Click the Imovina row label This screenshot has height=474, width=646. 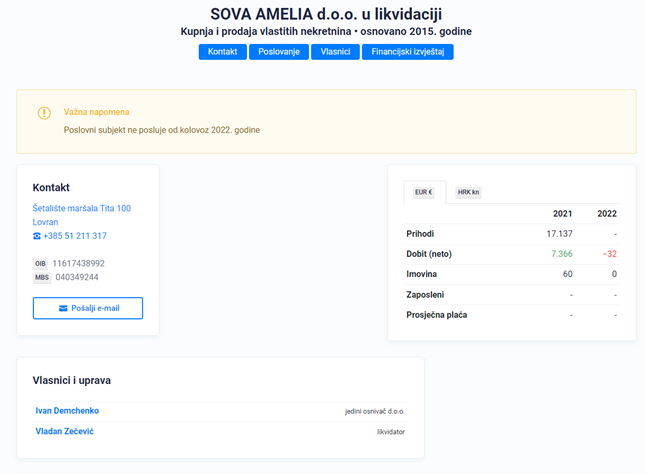click(x=421, y=274)
